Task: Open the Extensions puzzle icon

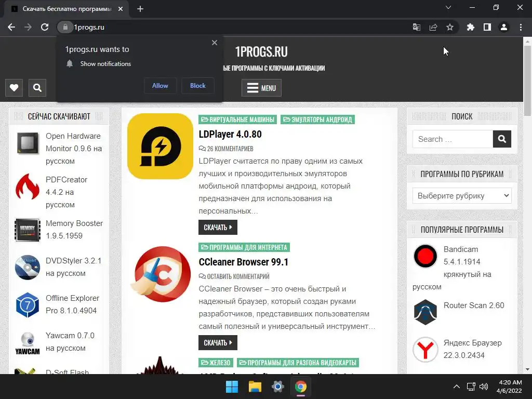Action: click(470, 27)
